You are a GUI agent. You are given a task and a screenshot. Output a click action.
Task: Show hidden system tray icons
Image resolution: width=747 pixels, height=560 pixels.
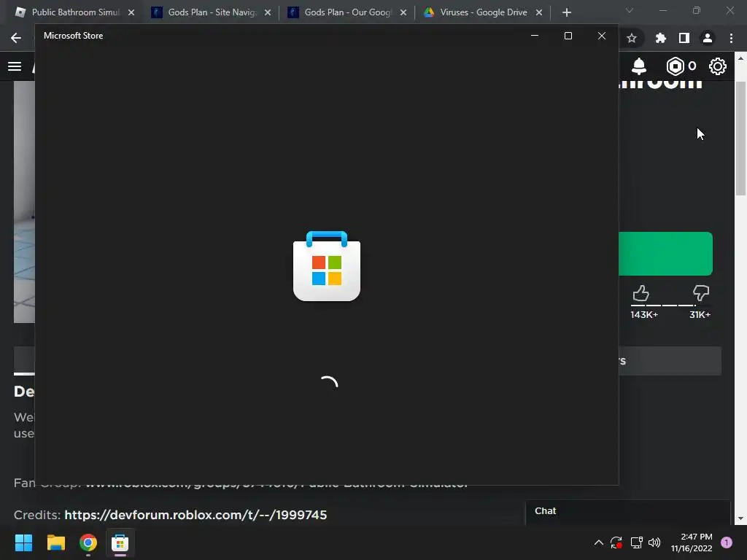pyautogui.click(x=599, y=542)
